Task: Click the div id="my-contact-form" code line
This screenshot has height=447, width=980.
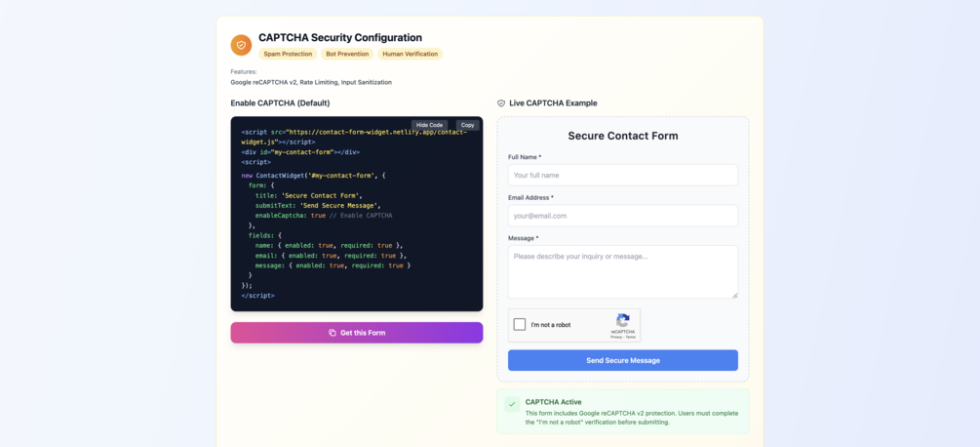Action: pos(300,152)
